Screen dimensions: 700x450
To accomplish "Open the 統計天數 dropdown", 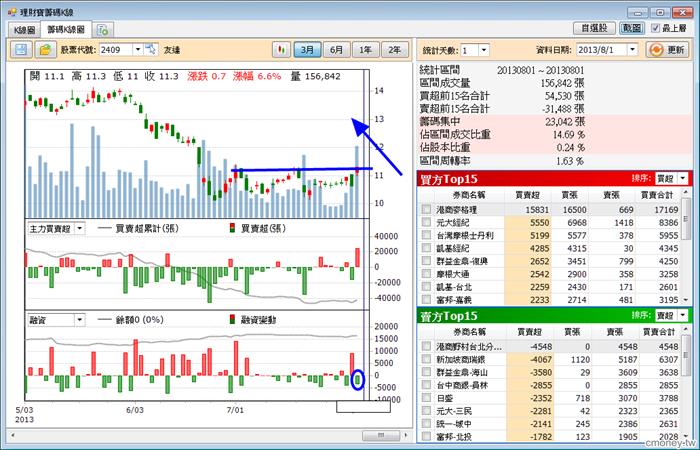I will pos(484,50).
